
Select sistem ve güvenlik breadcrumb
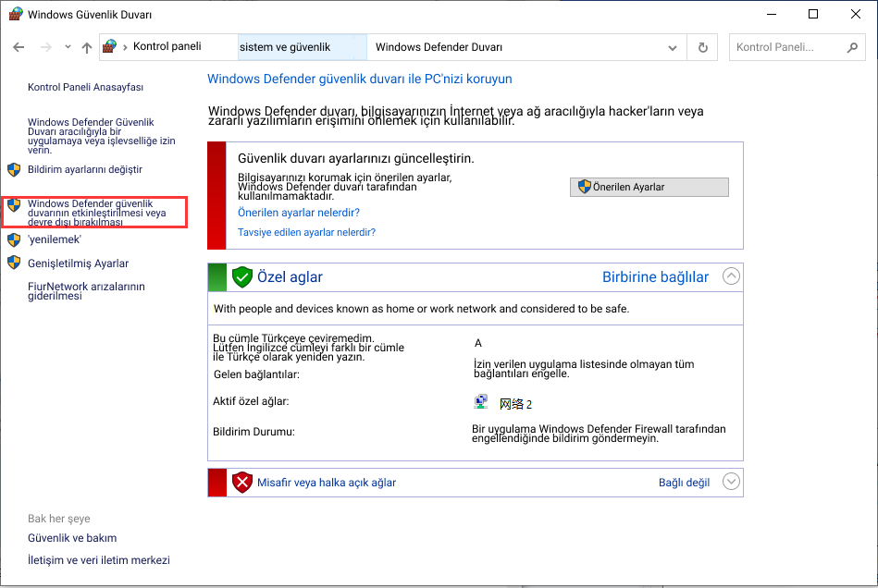click(285, 47)
